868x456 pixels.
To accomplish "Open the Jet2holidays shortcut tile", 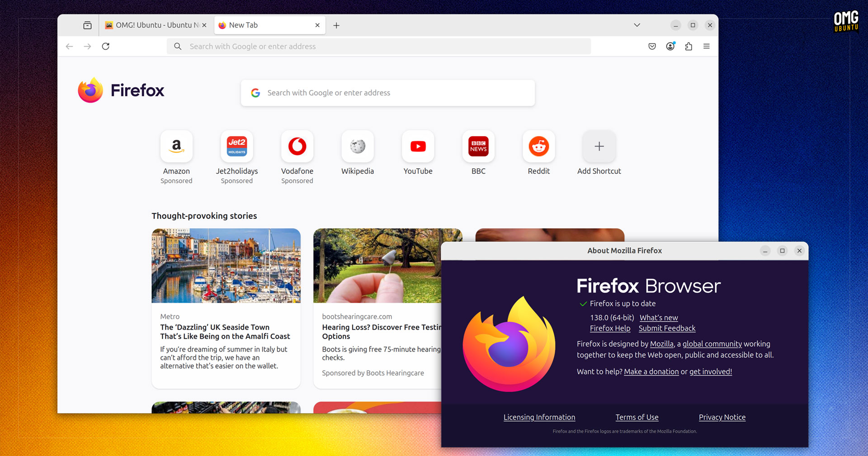I will tap(237, 147).
